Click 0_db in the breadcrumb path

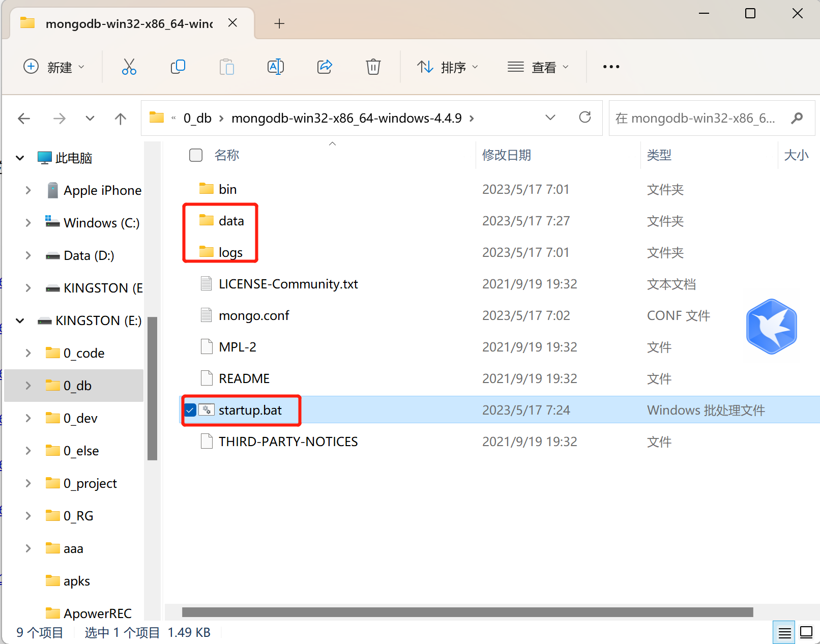197,118
